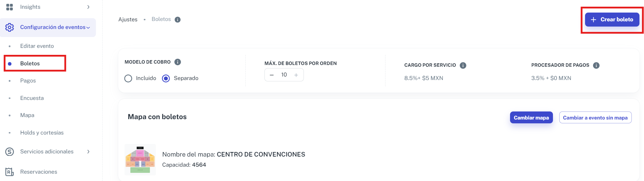Click the Centro de Convenciones map thumbnail
The width and height of the screenshot is (644, 181).
[x=140, y=160]
